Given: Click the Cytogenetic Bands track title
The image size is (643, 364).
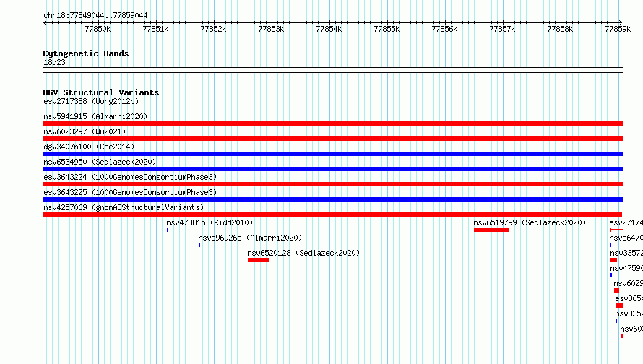Looking at the screenshot, I should click(86, 53).
